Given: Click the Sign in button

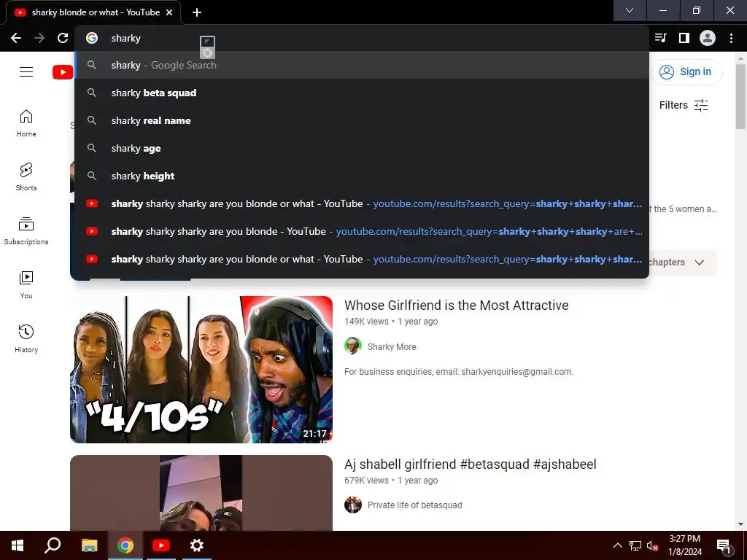Looking at the screenshot, I should coord(686,72).
